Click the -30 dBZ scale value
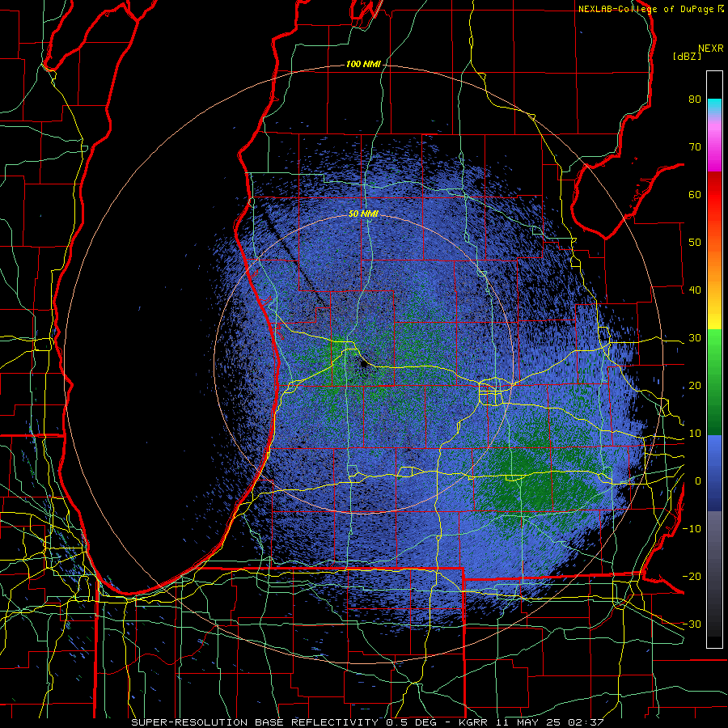This screenshot has width=728, height=728. tap(692, 624)
